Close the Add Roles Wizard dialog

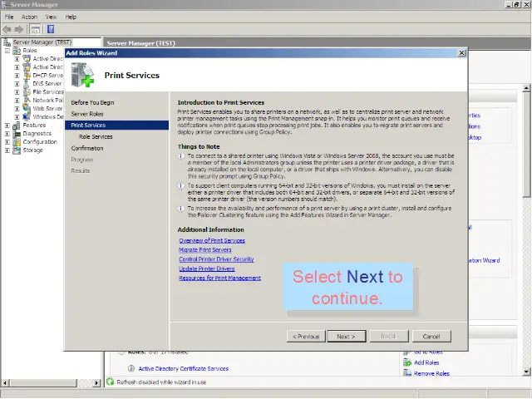tap(461, 53)
